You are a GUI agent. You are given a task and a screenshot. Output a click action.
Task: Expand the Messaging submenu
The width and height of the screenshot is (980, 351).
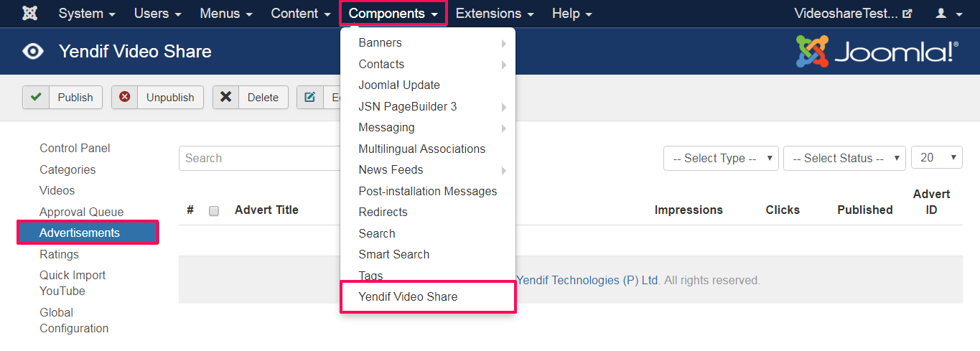[x=428, y=127]
